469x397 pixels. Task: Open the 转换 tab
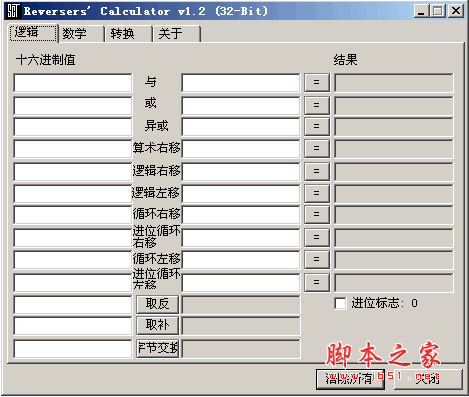pyautogui.click(x=129, y=34)
